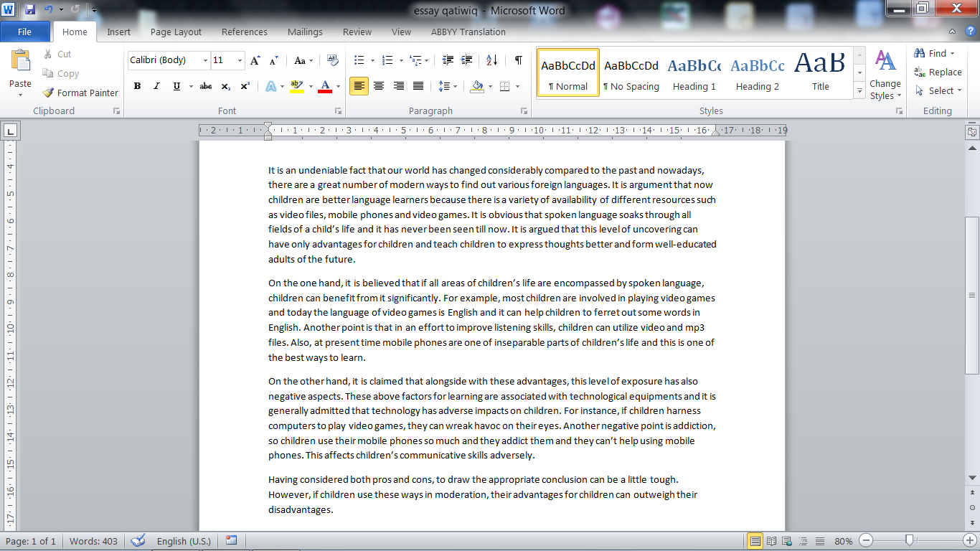Open the Change Case dropdown
Image resolution: width=980 pixels, height=551 pixels.
[x=303, y=60]
